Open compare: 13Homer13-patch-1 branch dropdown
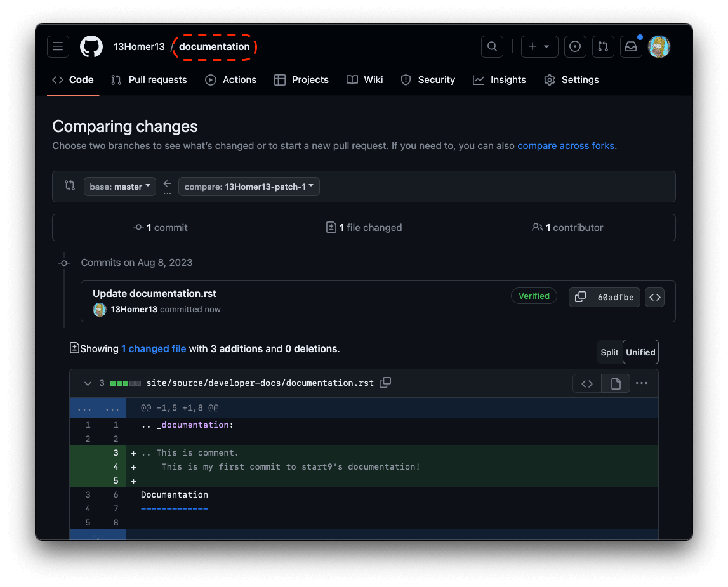728x587 pixels. [x=249, y=187]
